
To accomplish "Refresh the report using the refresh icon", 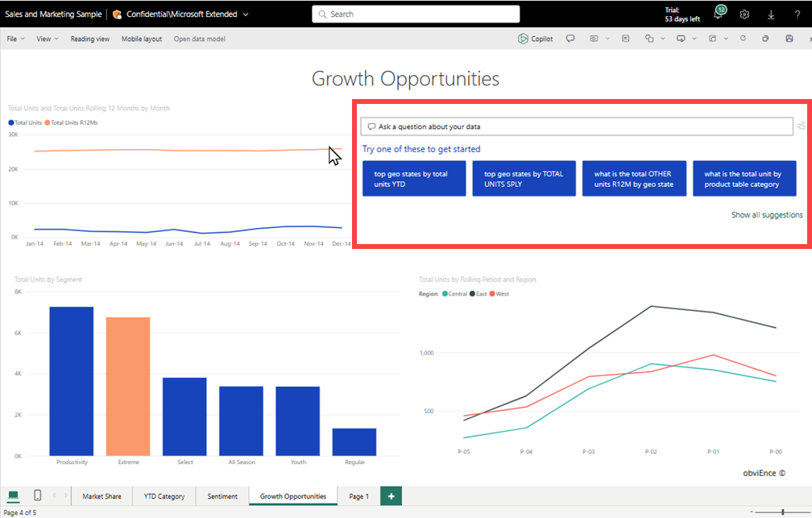I will 743,38.
